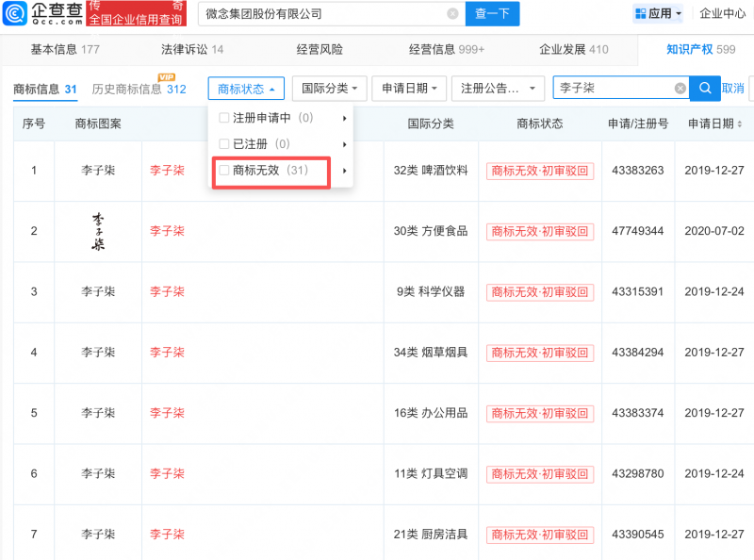Image resolution: width=754 pixels, height=560 pixels.
Task: Open the 经营风险 tab
Action: tap(320, 49)
